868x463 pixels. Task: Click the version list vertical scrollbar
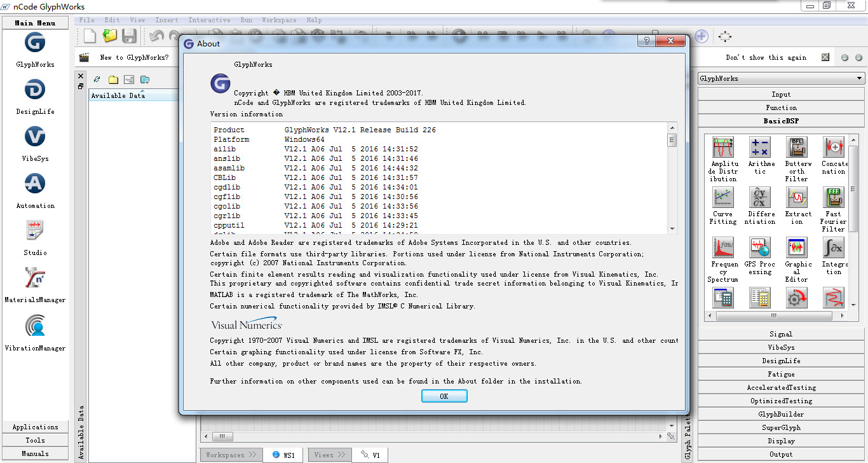pyautogui.click(x=672, y=178)
